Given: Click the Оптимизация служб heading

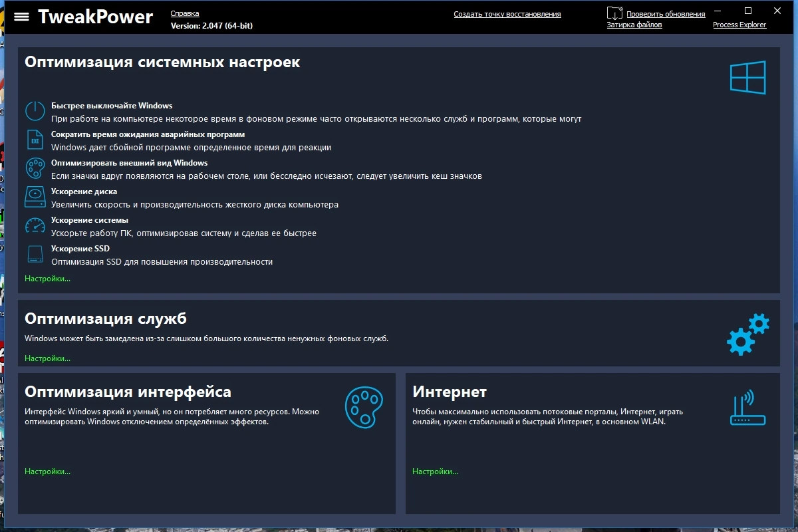Looking at the screenshot, I should pyautogui.click(x=106, y=319).
